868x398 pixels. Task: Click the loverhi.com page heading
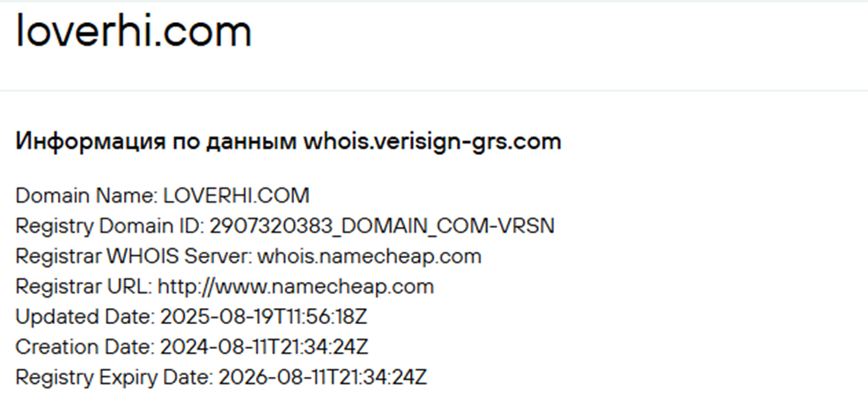coord(134,31)
